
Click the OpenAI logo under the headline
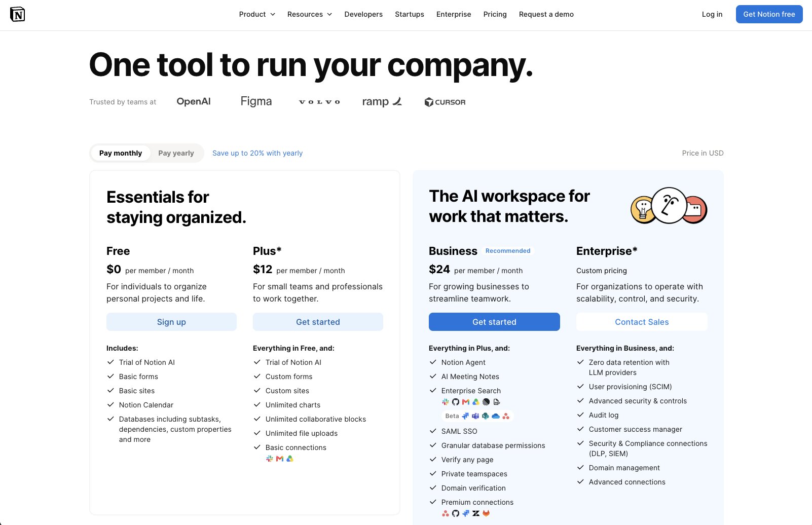pyautogui.click(x=194, y=101)
